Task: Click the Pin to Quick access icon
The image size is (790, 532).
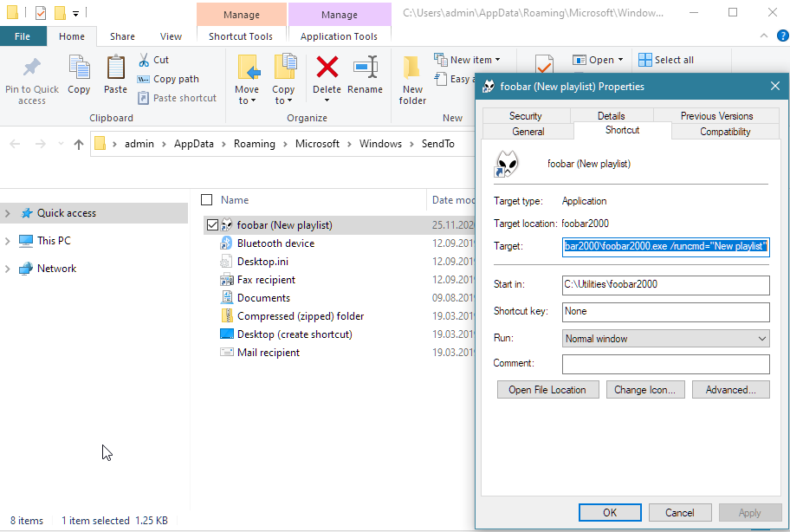Action: (x=32, y=68)
